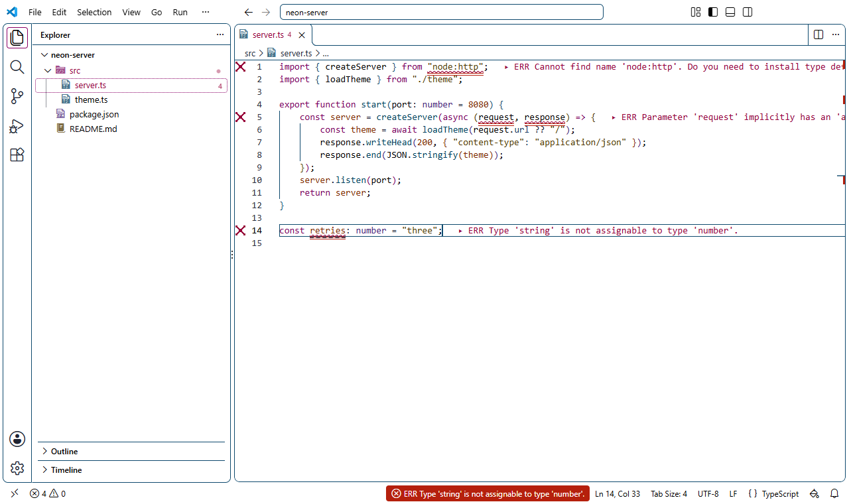
Task: Open the Source Control view icon
Action: click(17, 96)
